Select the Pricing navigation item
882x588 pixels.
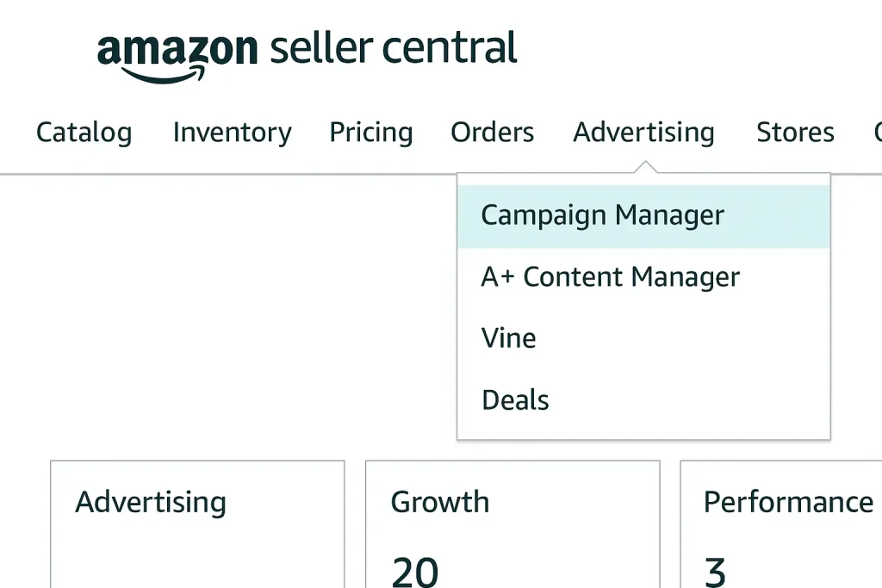click(x=371, y=133)
